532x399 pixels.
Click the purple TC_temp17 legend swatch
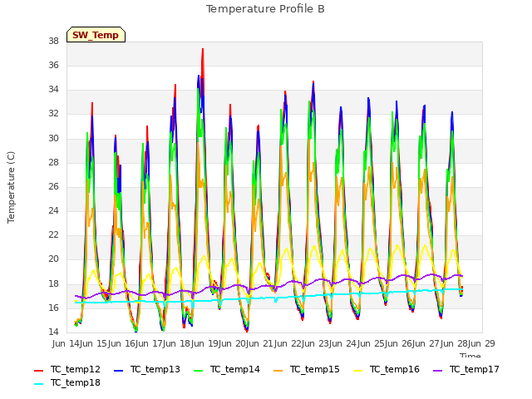coord(438,371)
